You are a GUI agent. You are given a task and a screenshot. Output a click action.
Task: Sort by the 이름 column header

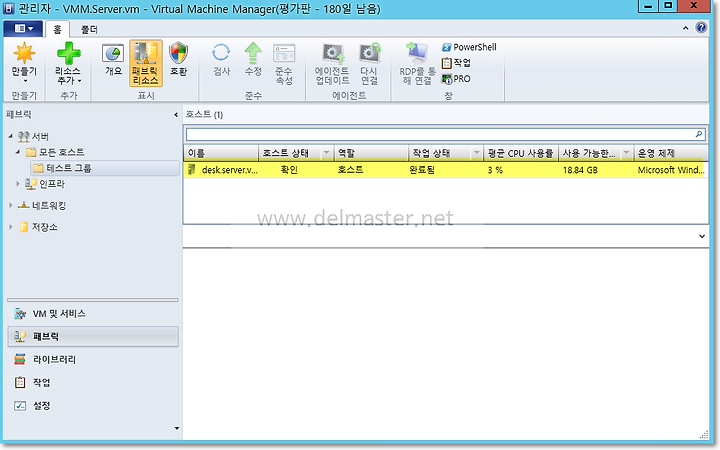point(221,153)
